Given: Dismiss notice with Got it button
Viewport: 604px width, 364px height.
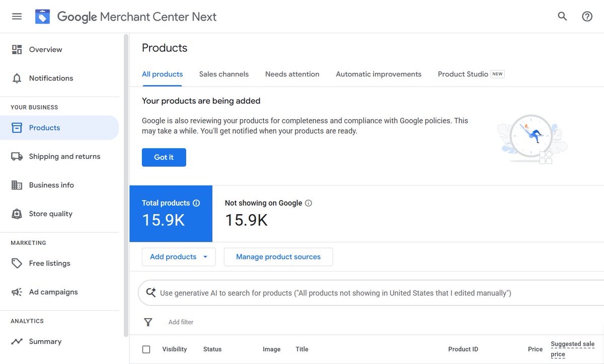Looking at the screenshot, I should [164, 157].
